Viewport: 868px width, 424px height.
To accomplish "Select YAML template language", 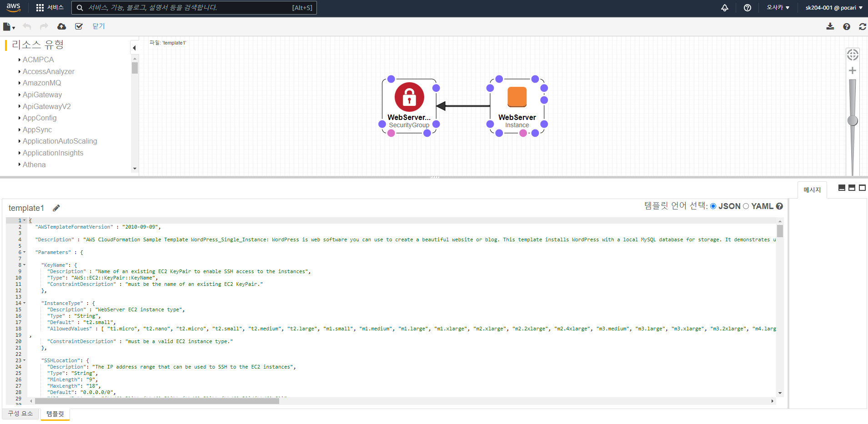I will pyautogui.click(x=746, y=206).
